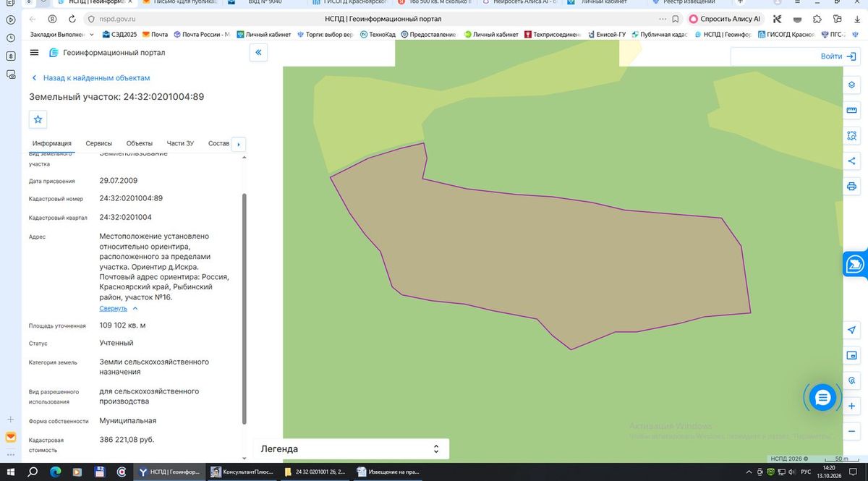Bookmark this page in address bar
The image size is (868, 481).
point(675,19)
